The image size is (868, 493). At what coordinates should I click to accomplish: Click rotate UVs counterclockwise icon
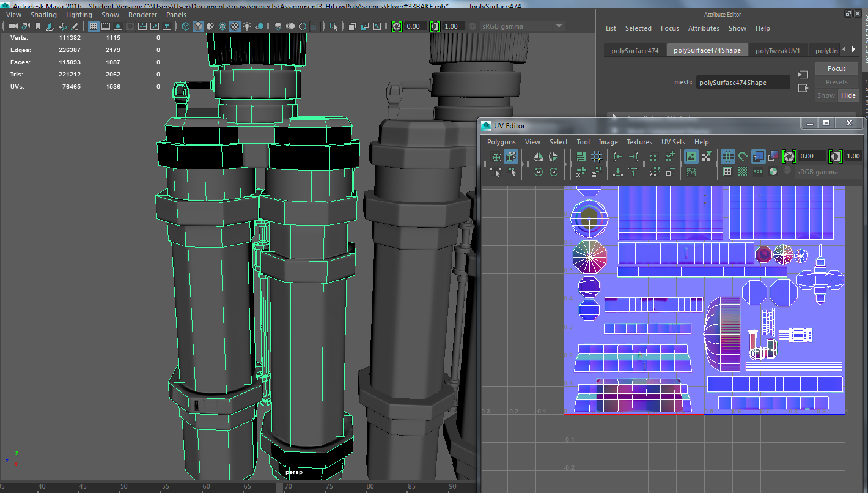click(539, 172)
